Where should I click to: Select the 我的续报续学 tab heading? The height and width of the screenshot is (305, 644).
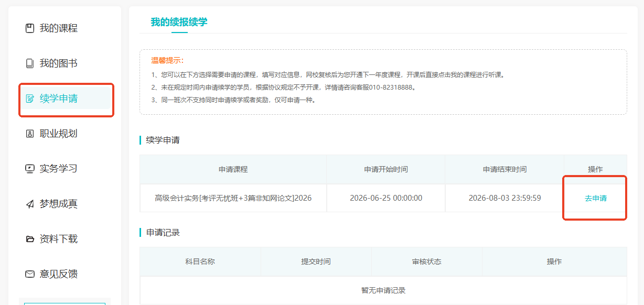point(179,22)
